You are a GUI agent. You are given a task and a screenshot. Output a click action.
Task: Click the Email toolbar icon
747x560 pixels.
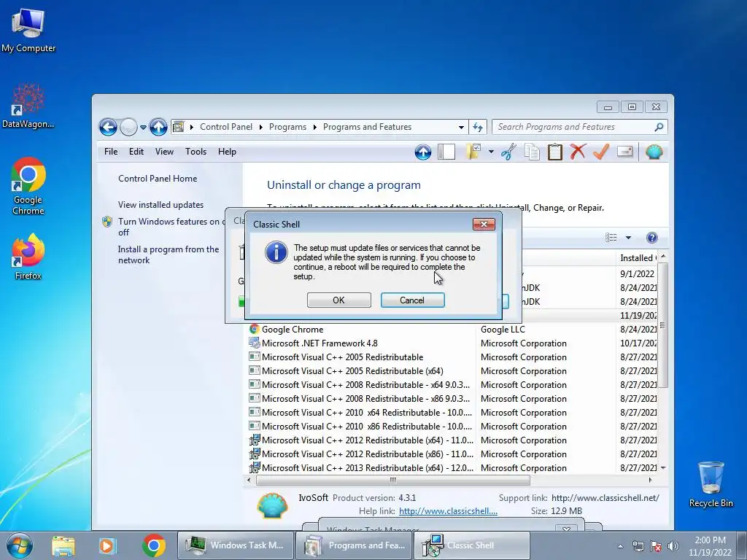click(624, 152)
